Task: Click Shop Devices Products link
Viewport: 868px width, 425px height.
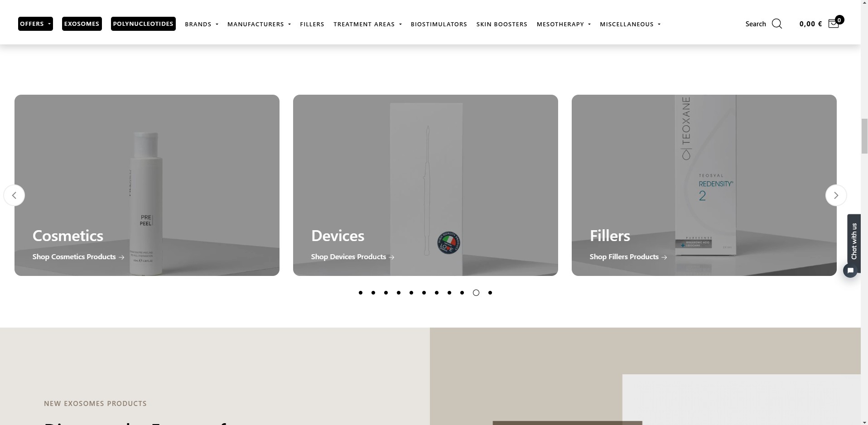Action: pos(352,257)
